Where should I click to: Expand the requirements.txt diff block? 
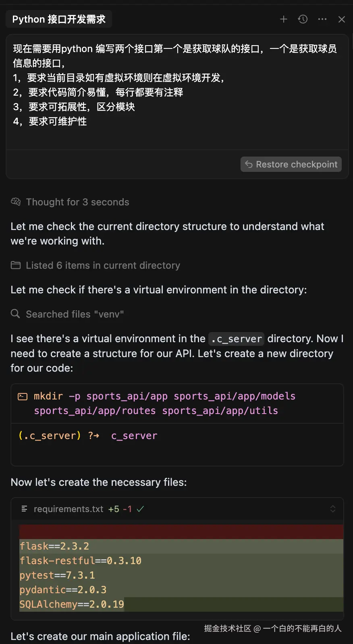(333, 509)
